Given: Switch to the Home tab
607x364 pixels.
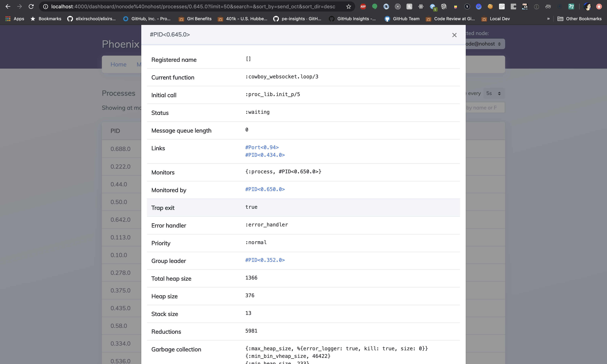Looking at the screenshot, I should (118, 64).
